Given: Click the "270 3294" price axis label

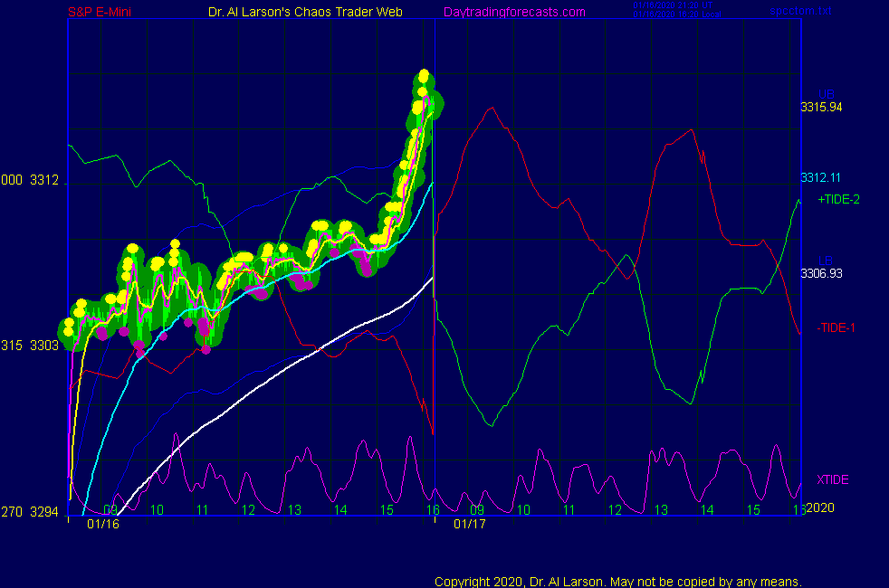Looking at the screenshot, I should click(30, 512).
